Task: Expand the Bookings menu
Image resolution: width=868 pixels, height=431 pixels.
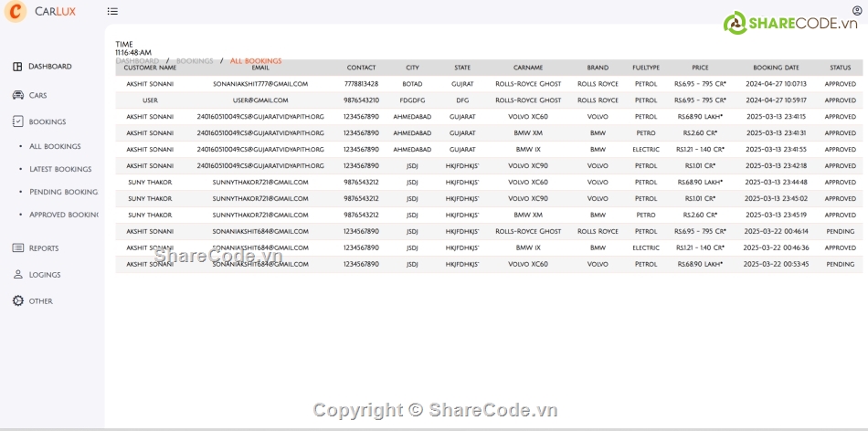Action: [48, 121]
